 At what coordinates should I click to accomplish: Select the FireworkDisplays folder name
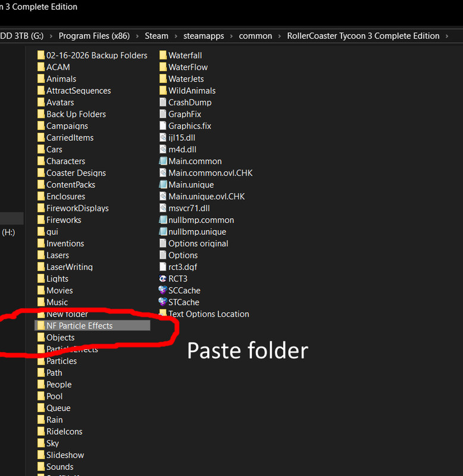point(77,208)
